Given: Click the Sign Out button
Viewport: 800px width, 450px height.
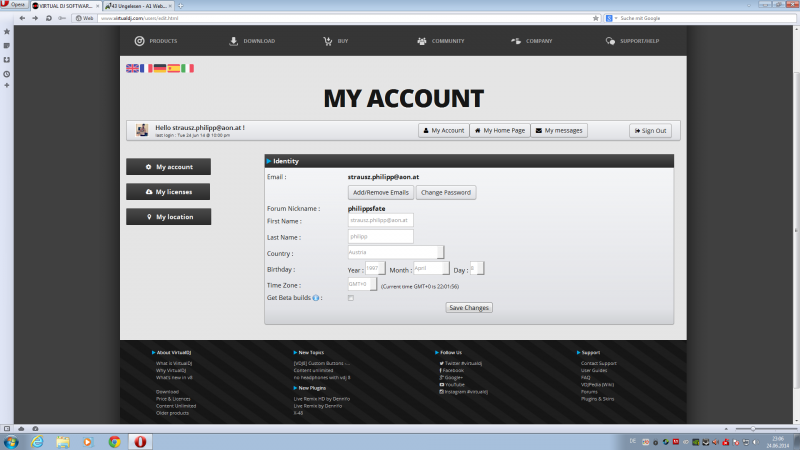Looking at the screenshot, I should 650,130.
